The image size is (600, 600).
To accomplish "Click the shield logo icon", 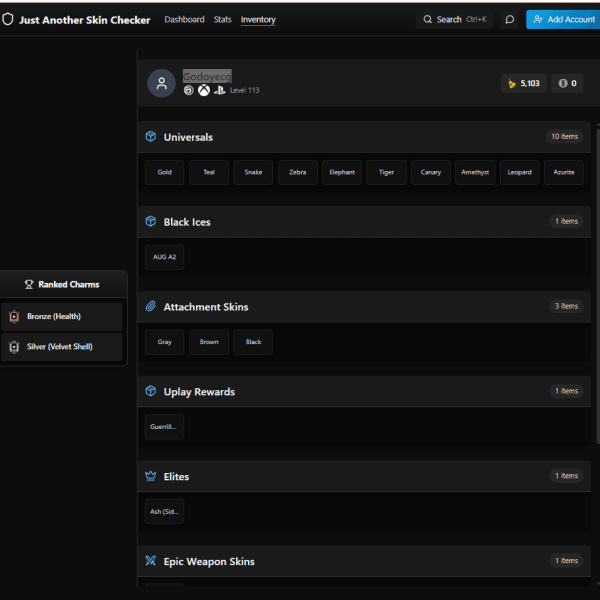I will 8,19.
